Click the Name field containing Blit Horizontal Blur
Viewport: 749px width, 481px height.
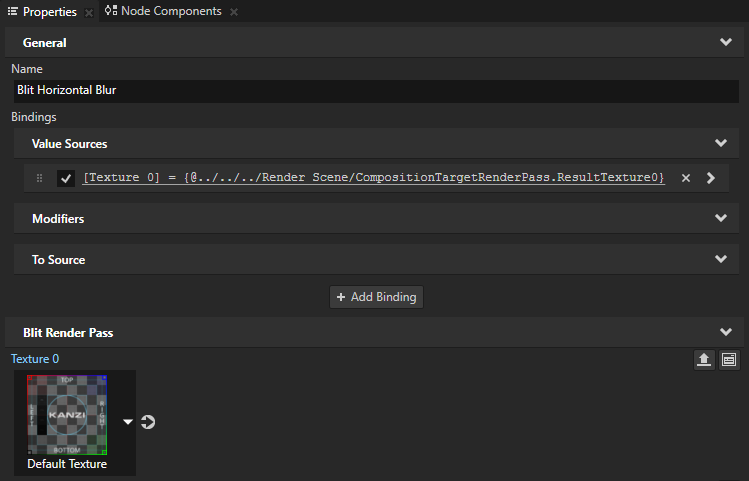(374, 90)
